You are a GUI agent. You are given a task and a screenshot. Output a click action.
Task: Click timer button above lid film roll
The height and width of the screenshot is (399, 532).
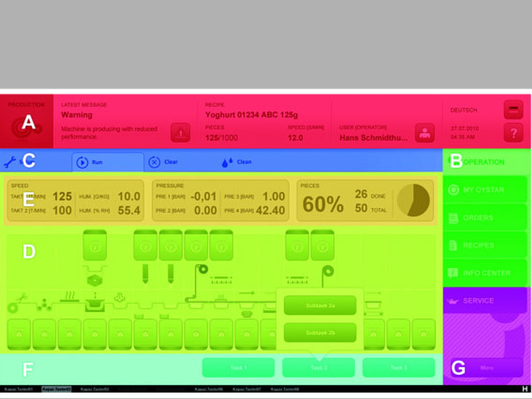pos(196,245)
